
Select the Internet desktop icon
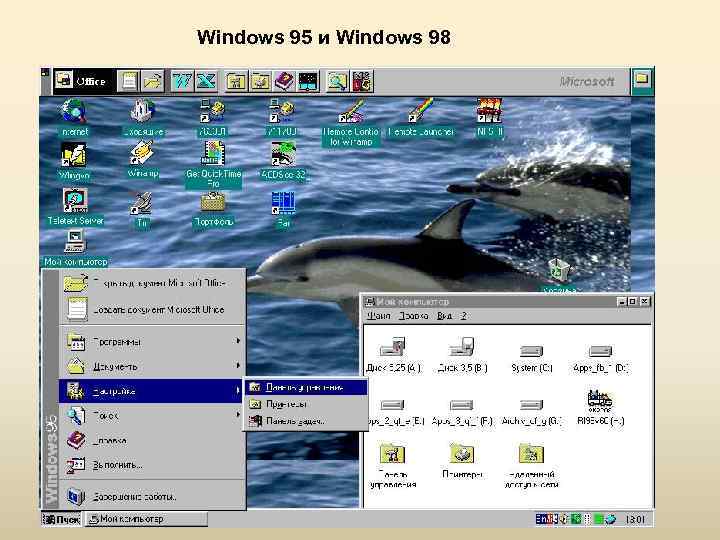pyautogui.click(x=73, y=118)
